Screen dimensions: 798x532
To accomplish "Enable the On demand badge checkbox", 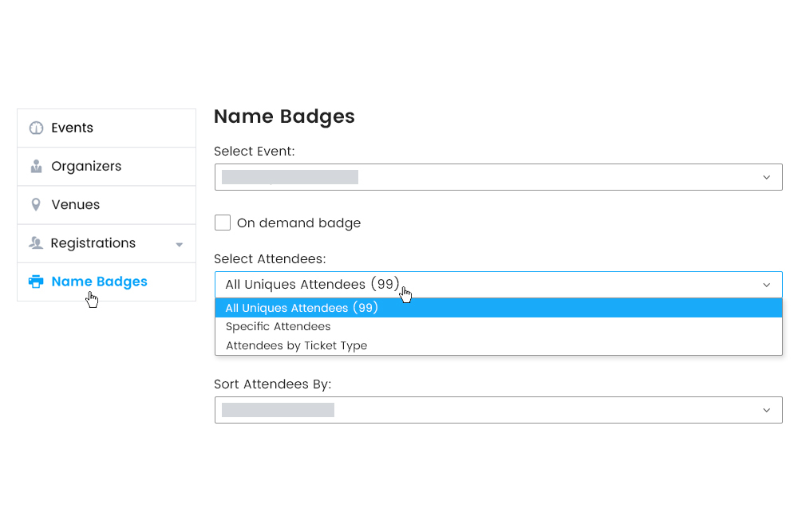I will pyautogui.click(x=223, y=223).
